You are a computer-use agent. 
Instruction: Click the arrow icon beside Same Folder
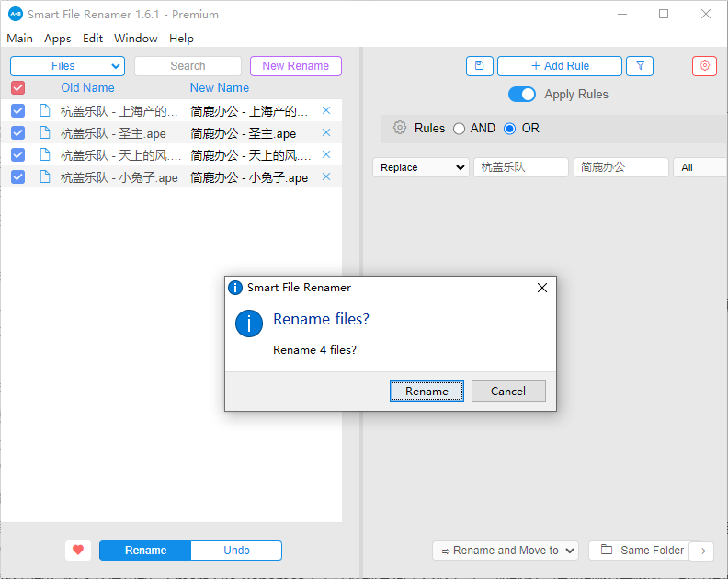[700, 551]
